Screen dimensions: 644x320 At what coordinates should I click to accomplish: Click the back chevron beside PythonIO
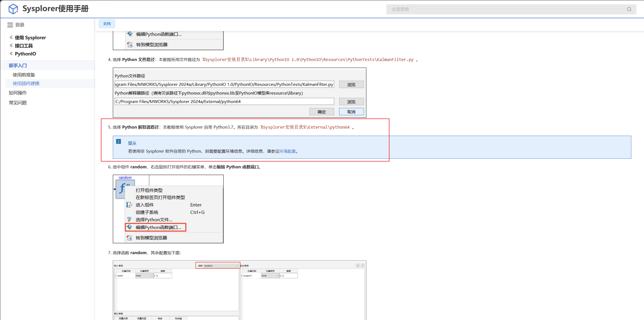(11, 54)
